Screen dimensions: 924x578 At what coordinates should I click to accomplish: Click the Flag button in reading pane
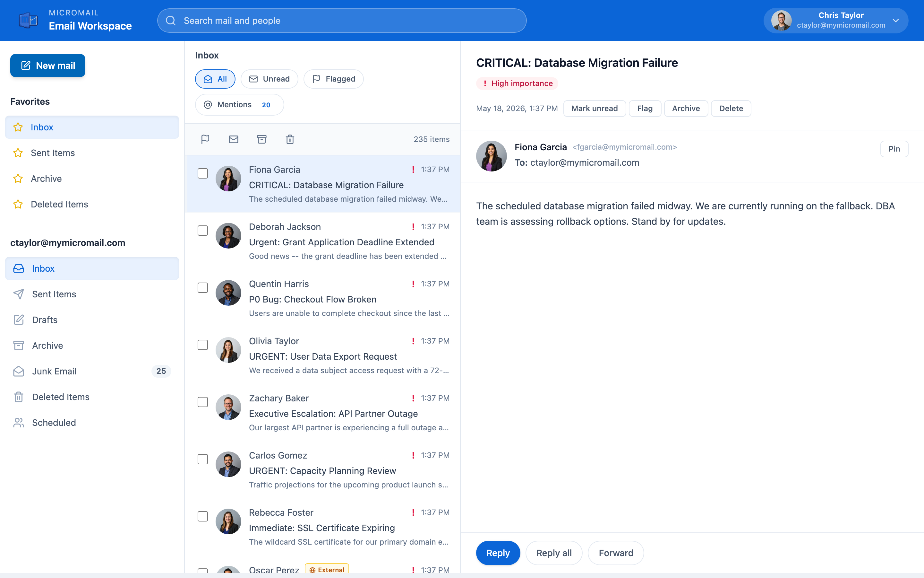tap(645, 109)
